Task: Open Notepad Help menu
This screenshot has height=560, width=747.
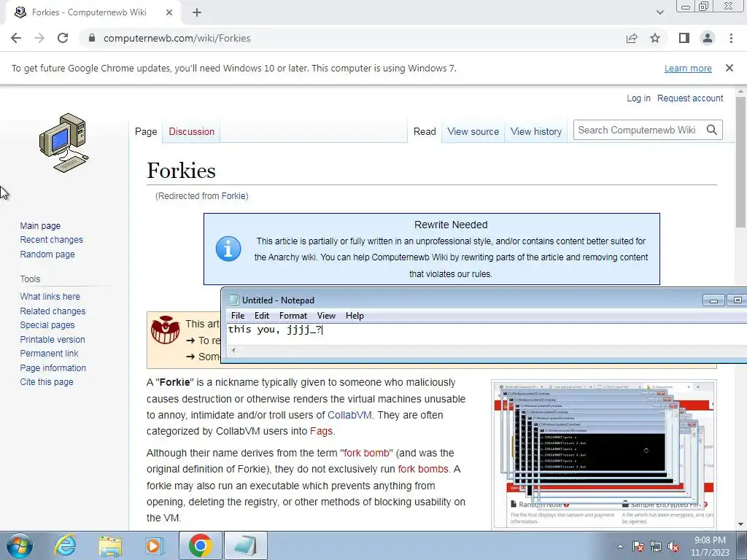Action: (x=355, y=315)
